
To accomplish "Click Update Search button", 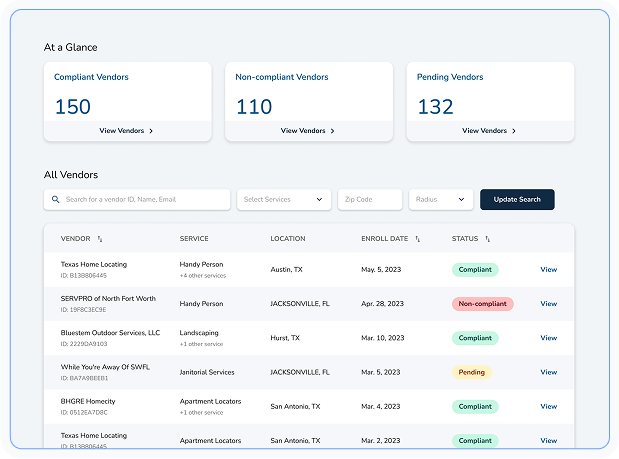I will point(517,199).
